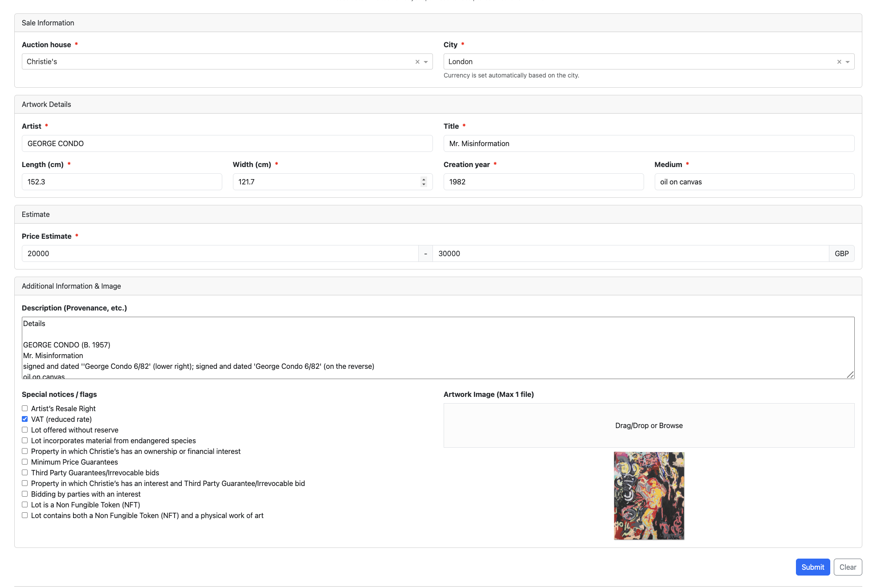The height and width of the screenshot is (588, 873).
Task: Check Minimum Price Guarantees flag
Action: [x=24, y=461]
